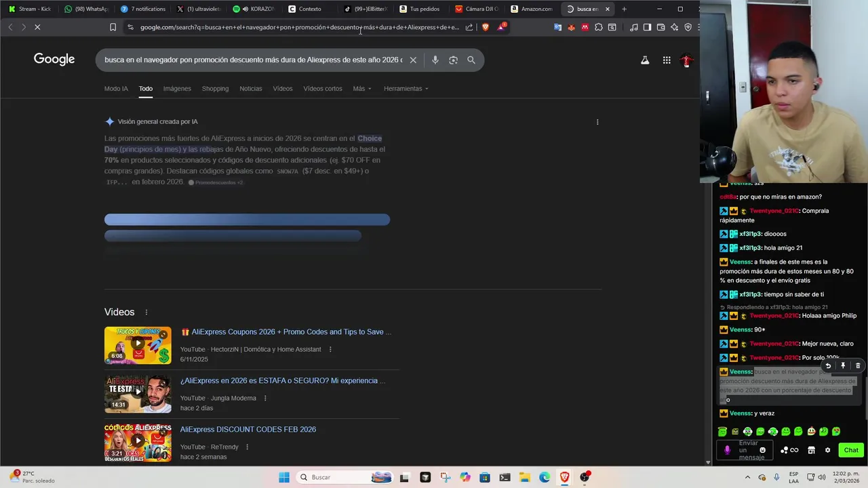Click the browser address bar URL
868x488 pixels.
pos(299,27)
